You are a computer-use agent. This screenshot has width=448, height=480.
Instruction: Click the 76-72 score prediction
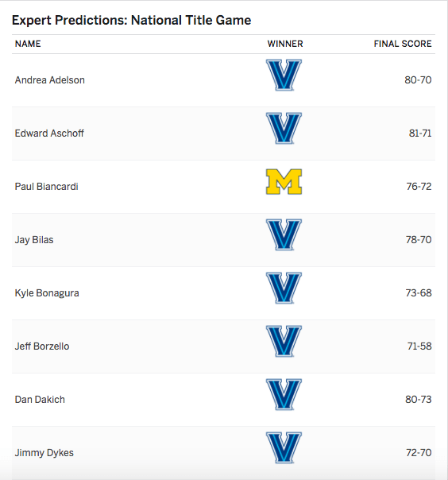(x=419, y=187)
